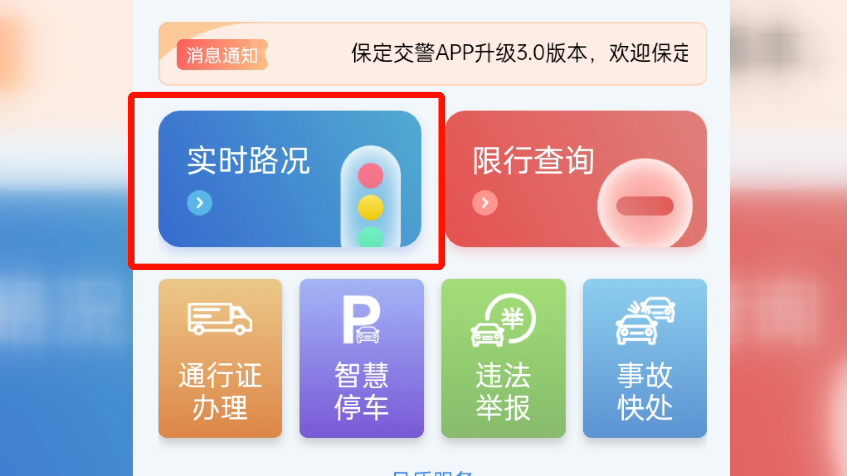Open the 实时路况 real-time traffic card
847x476 pixels.
[290, 179]
